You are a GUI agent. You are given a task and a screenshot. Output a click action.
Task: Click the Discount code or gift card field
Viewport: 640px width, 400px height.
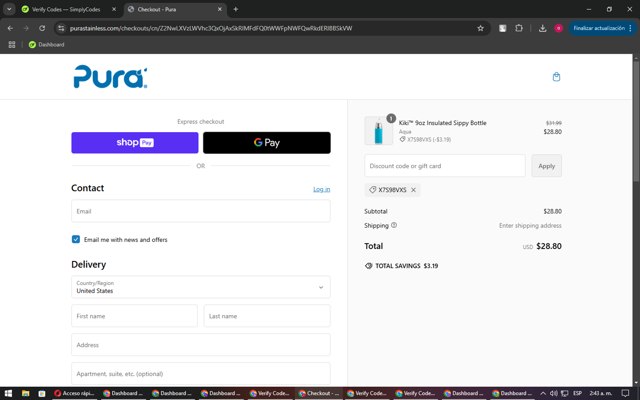click(445, 166)
